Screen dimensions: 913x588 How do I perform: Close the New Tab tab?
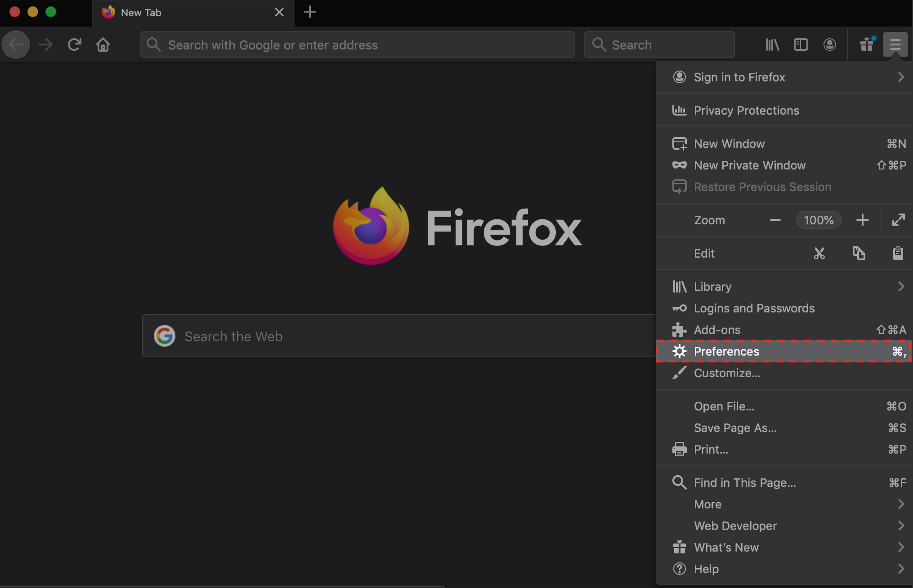pyautogui.click(x=279, y=12)
